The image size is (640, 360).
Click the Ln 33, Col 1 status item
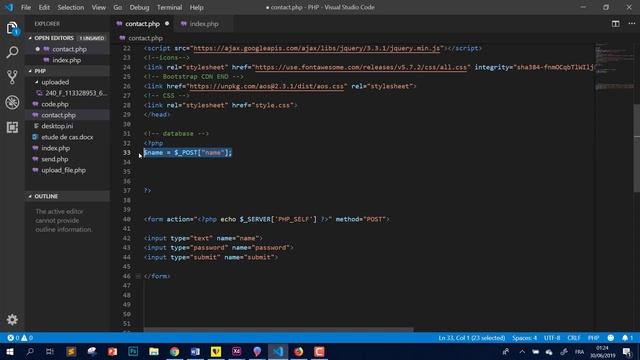pos(471,338)
